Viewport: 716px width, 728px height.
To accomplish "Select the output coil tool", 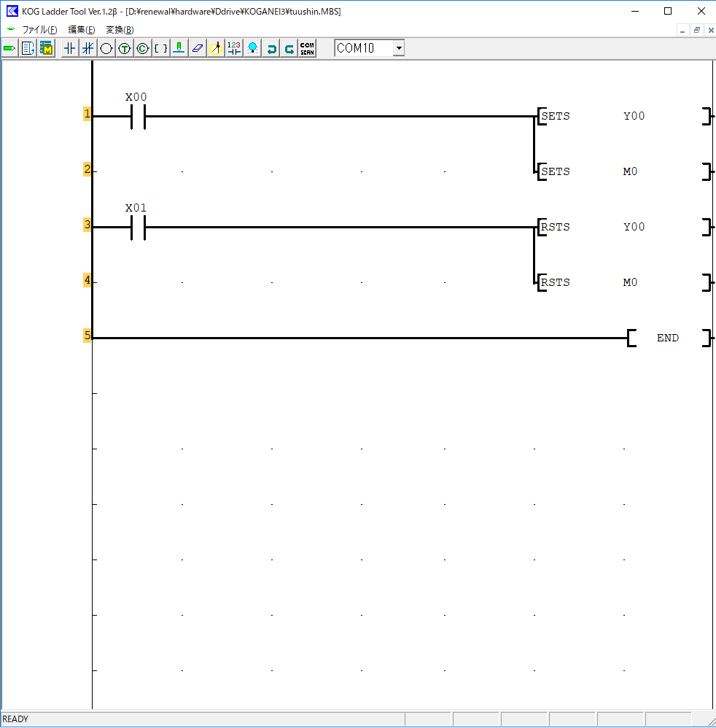I will click(x=106, y=49).
